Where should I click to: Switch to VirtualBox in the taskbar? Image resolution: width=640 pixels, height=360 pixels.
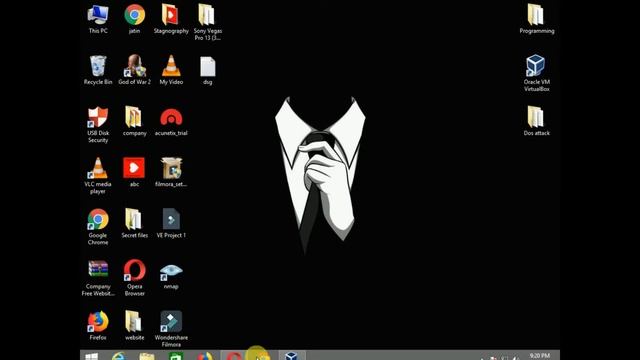(x=291, y=356)
